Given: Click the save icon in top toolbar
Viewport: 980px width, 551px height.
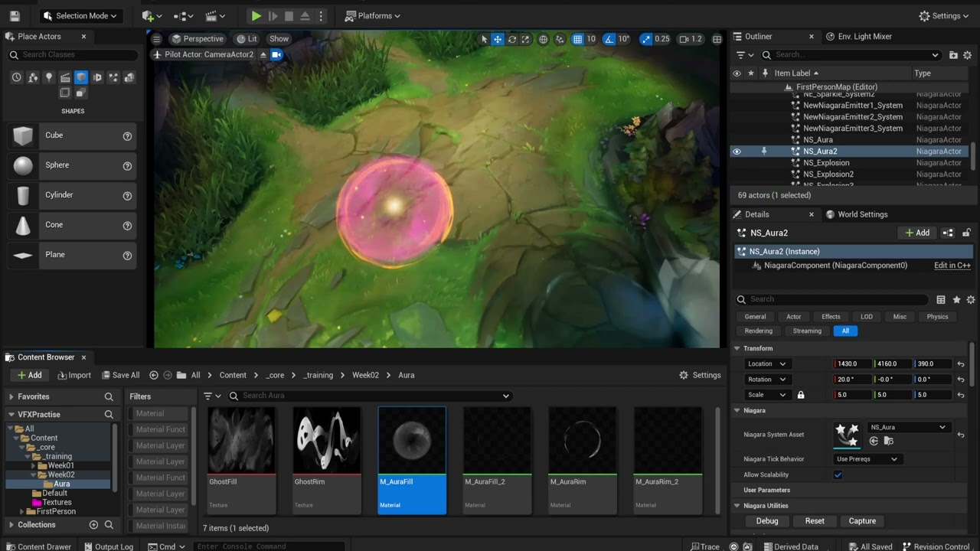Looking at the screenshot, I should coord(15,16).
